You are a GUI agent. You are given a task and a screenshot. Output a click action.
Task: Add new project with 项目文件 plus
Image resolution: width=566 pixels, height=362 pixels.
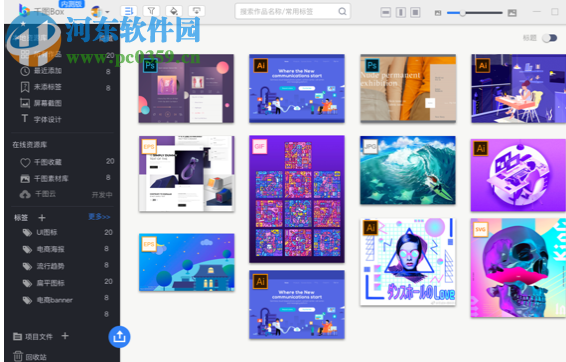pos(65,336)
